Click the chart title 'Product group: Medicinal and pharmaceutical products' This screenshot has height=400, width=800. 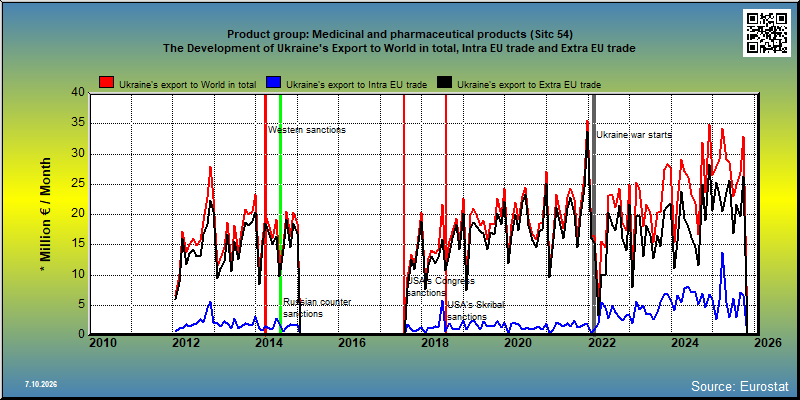coord(400,34)
